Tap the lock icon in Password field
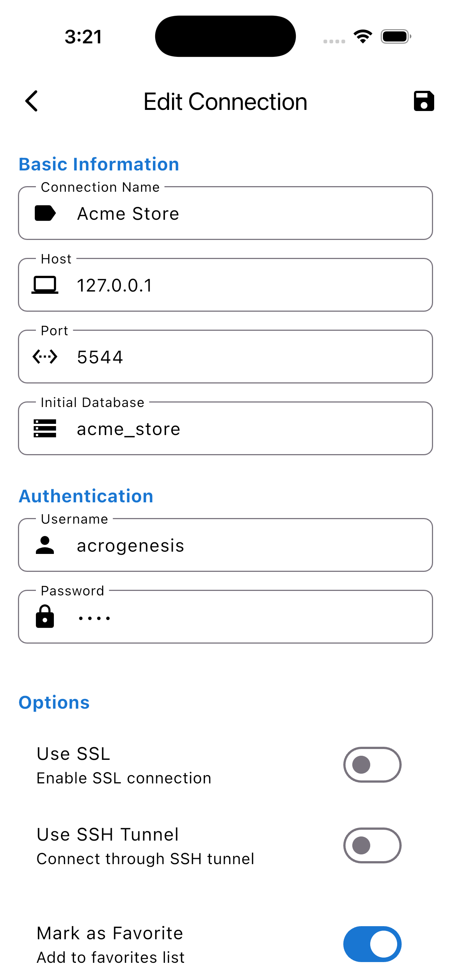Viewport: 451px width, 980px height. click(x=45, y=616)
